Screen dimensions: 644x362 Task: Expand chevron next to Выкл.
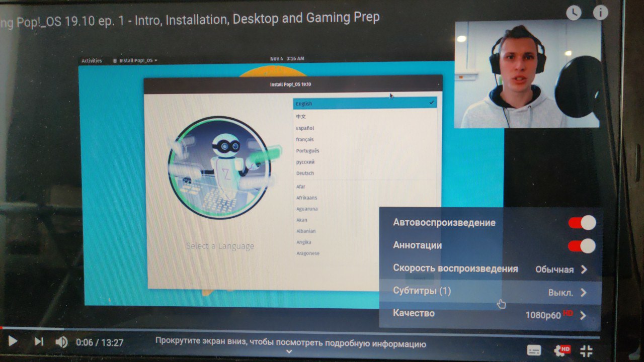coord(583,293)
